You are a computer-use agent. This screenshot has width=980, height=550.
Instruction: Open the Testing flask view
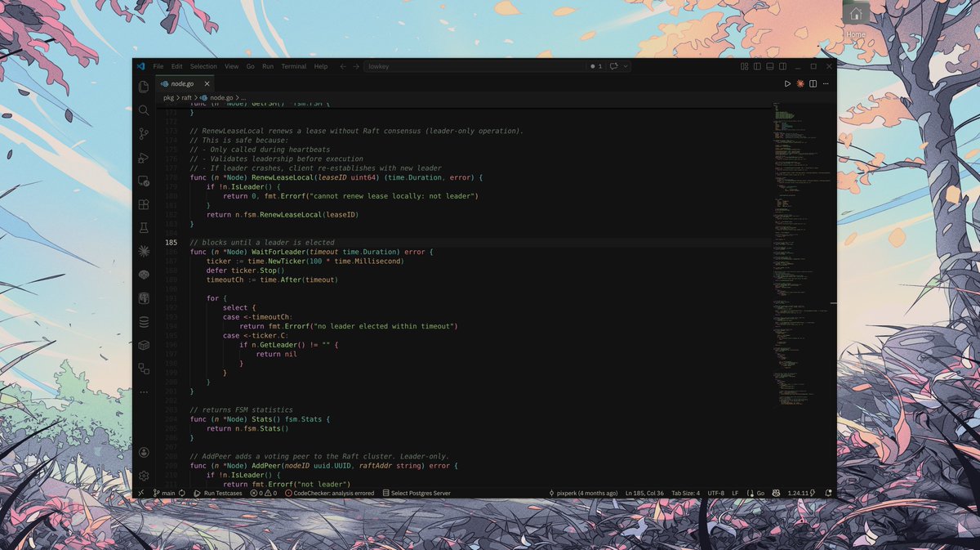point(144,228)
